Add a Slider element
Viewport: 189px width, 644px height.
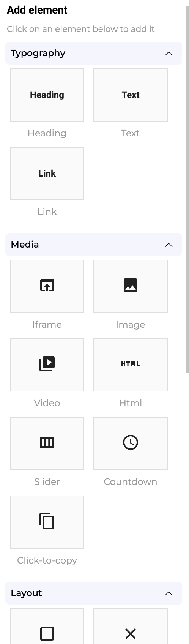[47, 444]
